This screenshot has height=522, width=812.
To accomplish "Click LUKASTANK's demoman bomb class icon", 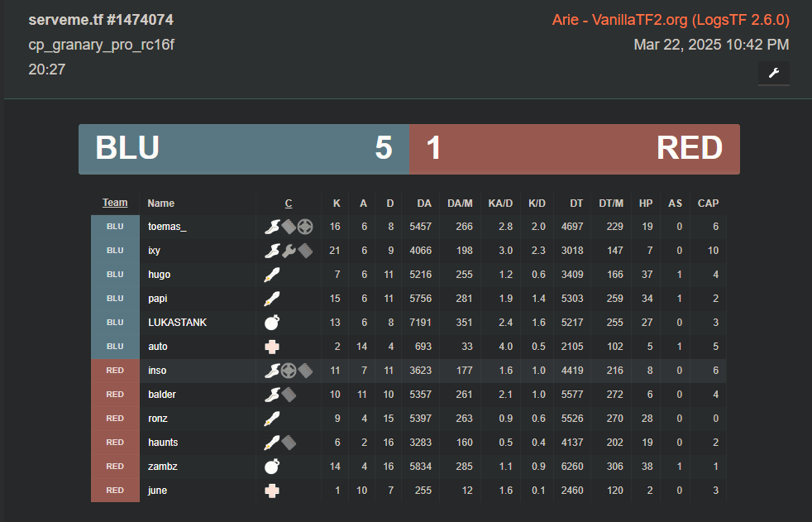I will pos(272,323).
